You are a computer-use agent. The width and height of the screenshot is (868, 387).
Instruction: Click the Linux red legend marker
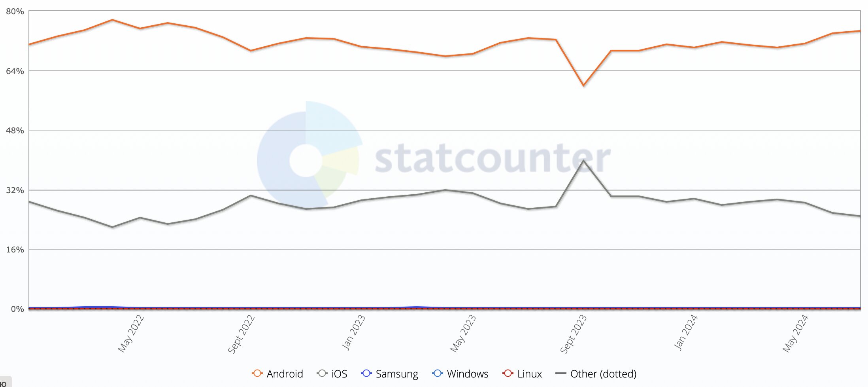(508, 373)
